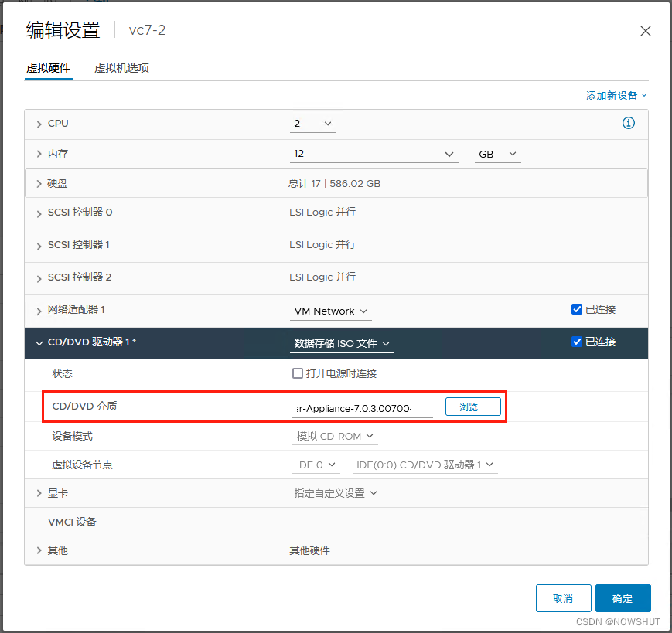
Task: Click the CD/DVD 介质 label
Action: [x=84, y=406]
